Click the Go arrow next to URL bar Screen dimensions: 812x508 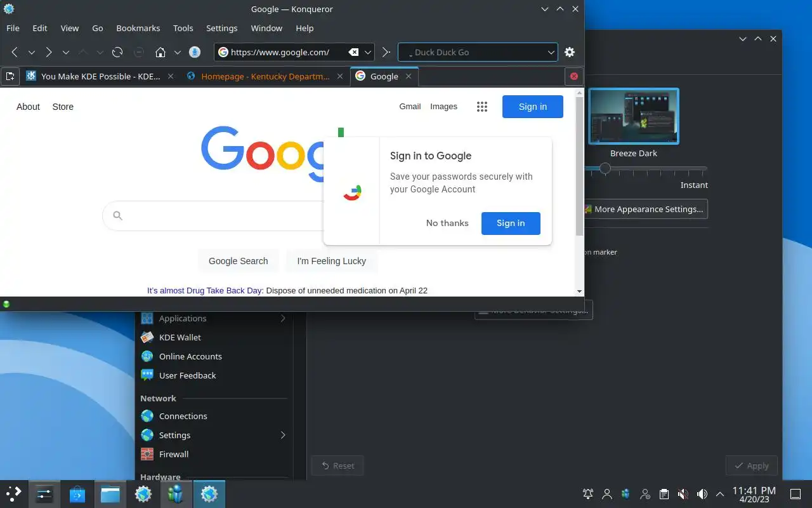386,52
